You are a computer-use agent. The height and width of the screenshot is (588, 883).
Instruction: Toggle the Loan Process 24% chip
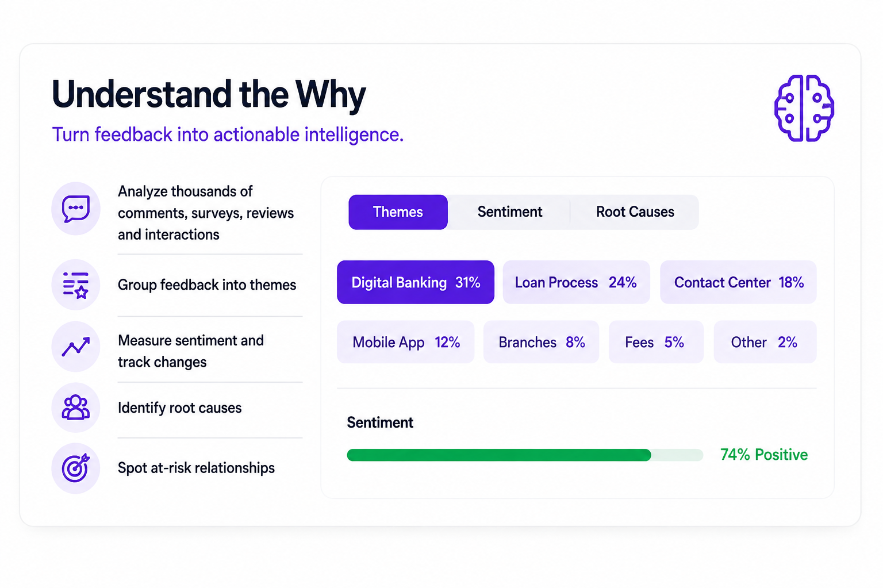coord(576,282)
